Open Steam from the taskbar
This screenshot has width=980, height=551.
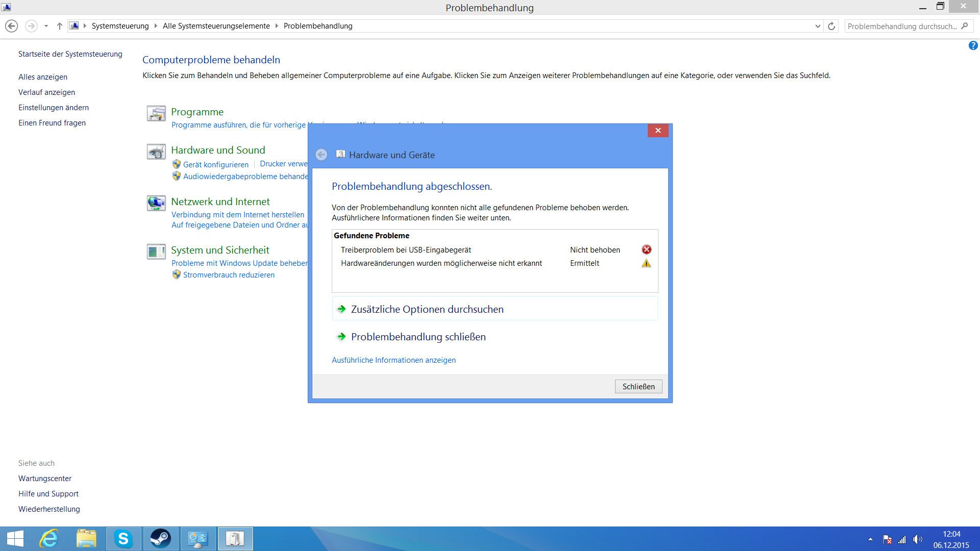tap(161, 539)
